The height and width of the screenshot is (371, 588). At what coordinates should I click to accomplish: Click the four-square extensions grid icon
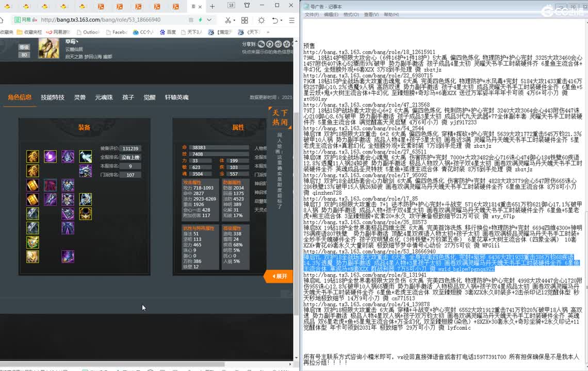pyautogui.click(x=243, y=20)
